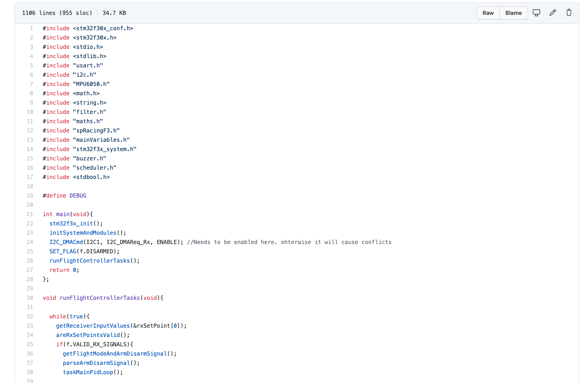Click the pencil edit file icon
Screen dimensions: 588x383
pyautogui.click(x=552, y=13)
